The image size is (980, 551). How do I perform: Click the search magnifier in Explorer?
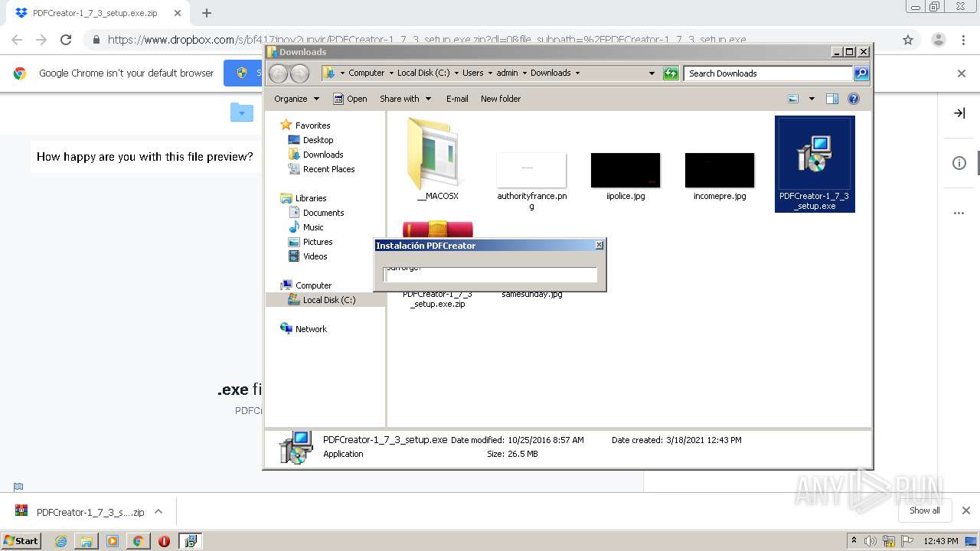(861, 73)
